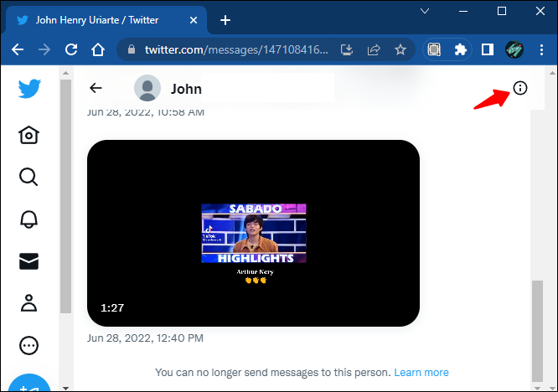The height and width of the screenshot is (392, 558).
Task: Click the page scrollbar thumb
Action: pyautogui.click(x=537, y=331)
